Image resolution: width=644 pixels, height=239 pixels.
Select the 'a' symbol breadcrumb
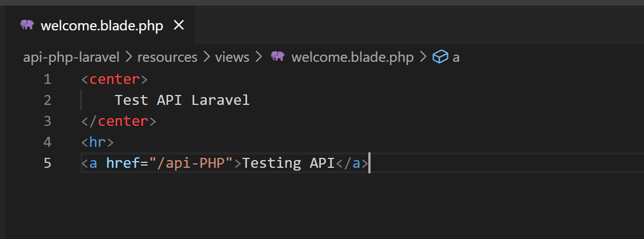(x=456, y=57)
